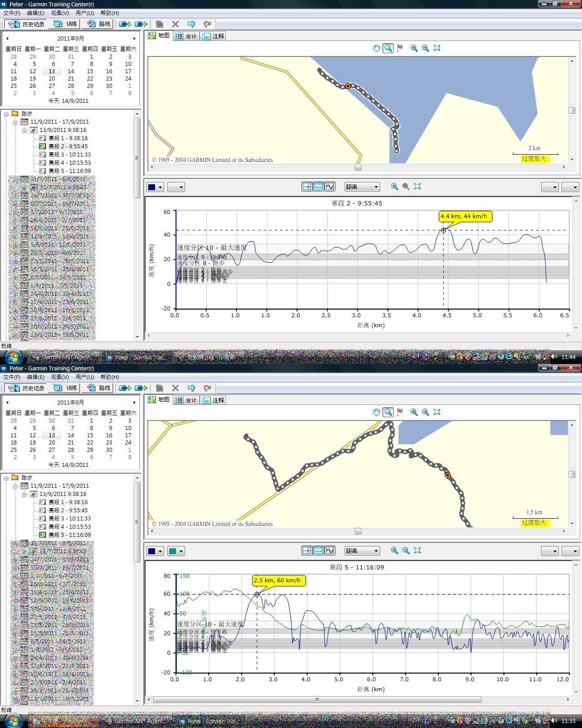Image resolution: width=582 pixels, height=728 pixels.
Task: Click the volume icon next to the 11:33 clock
Action: (554, 721)
